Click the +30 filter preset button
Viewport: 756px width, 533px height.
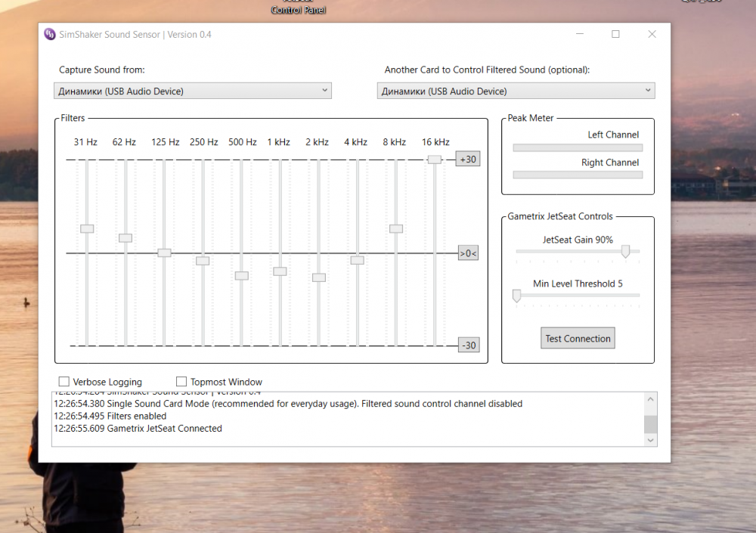tap(468, 160)
